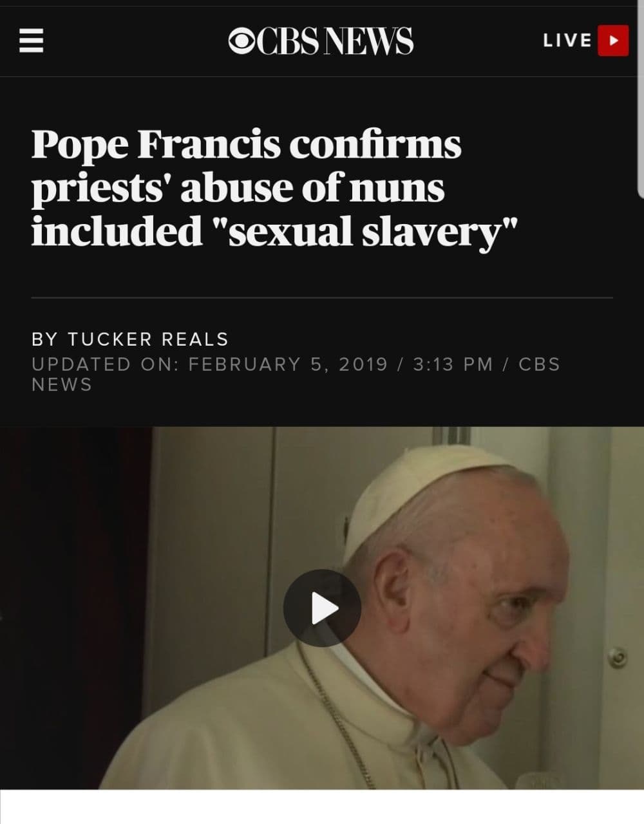Click the time "3:13 PM"
The image size is (644, 824).
[453, 364]
